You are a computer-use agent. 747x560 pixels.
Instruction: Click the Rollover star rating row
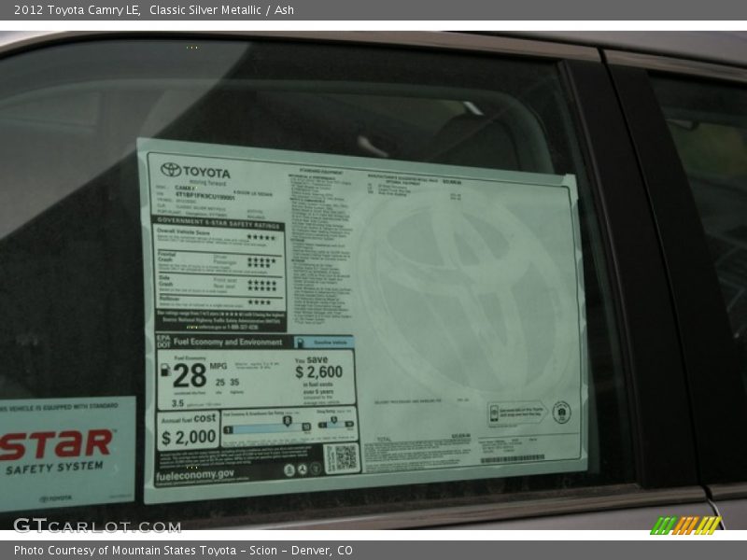tap(258, 301)
